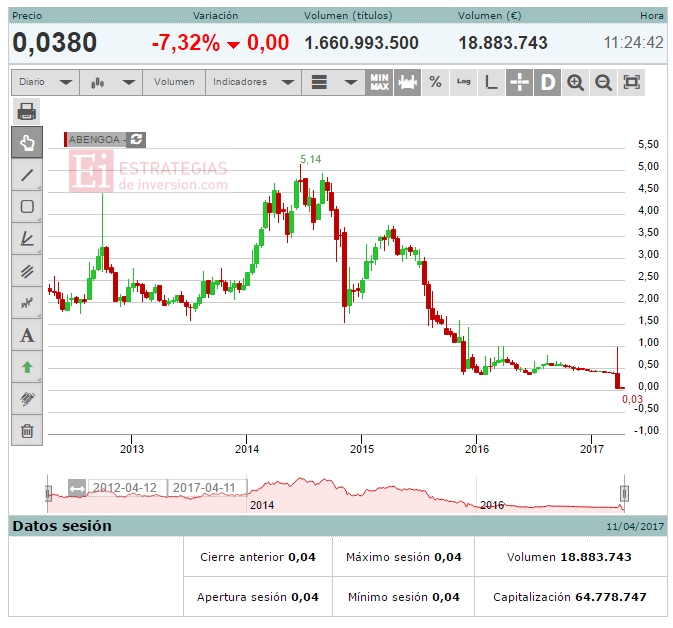Toggle the bar spacing histogram button

tap(407, 82)
